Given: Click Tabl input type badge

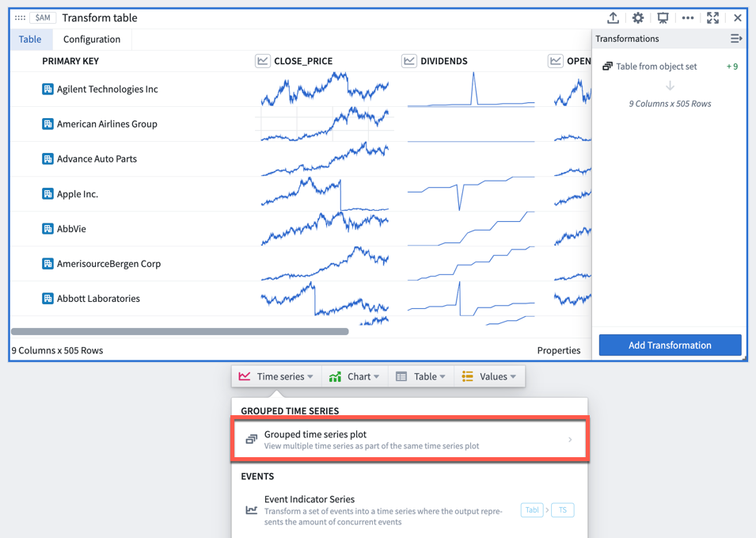Looking at the screenshot, I should coord(532,510).
